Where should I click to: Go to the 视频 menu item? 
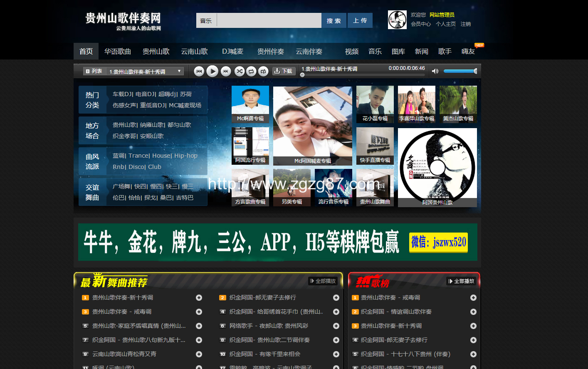coord(351,51)
